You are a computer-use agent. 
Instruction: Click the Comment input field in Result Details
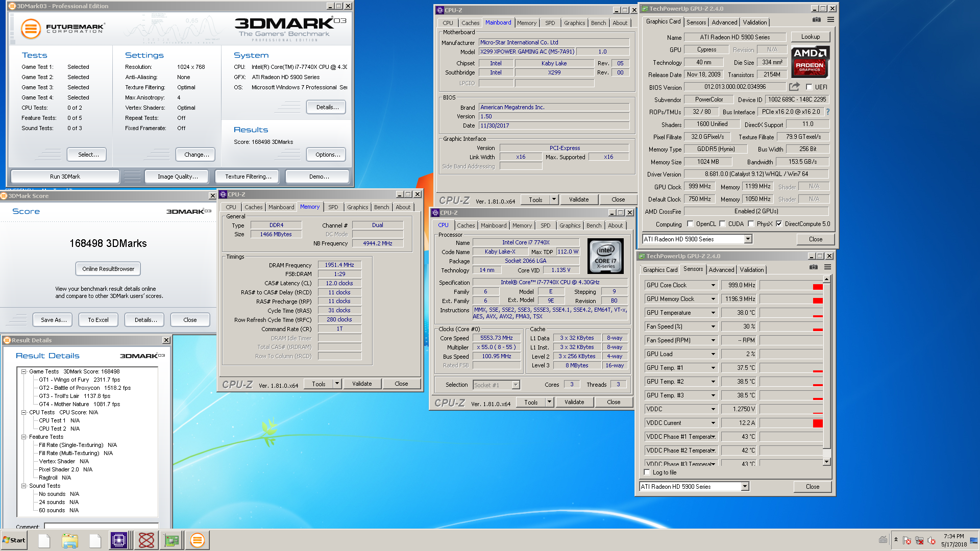(x=101, y=525)
